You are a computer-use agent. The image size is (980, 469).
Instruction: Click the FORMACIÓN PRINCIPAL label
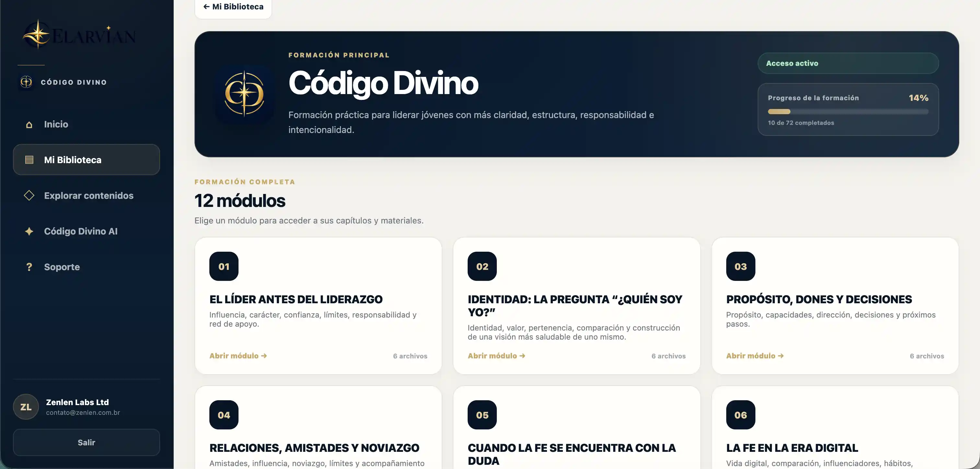pyautogui.click(x=339, y=55)
